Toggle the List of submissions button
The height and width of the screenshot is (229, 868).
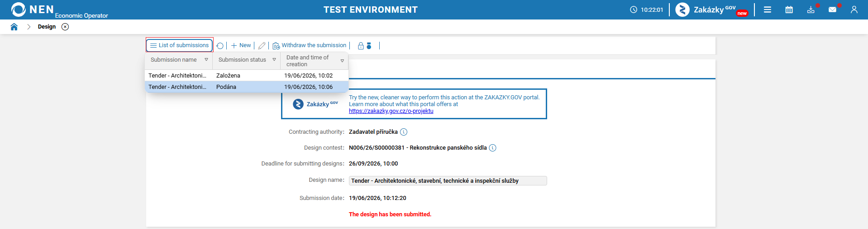coord(180,45)
